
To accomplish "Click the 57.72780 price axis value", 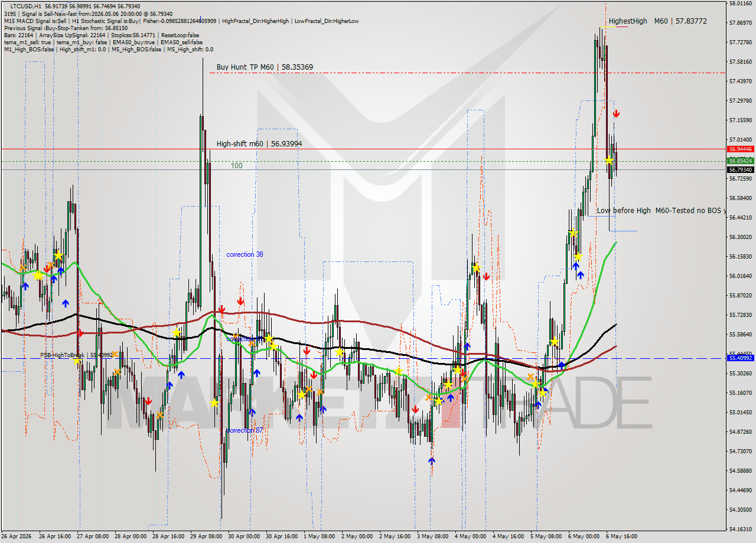I will click(740, 42).
